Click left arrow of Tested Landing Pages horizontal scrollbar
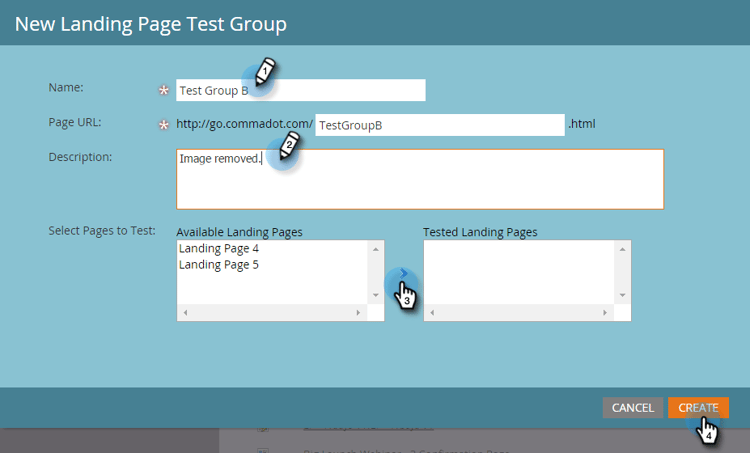 tap(432, 312)
